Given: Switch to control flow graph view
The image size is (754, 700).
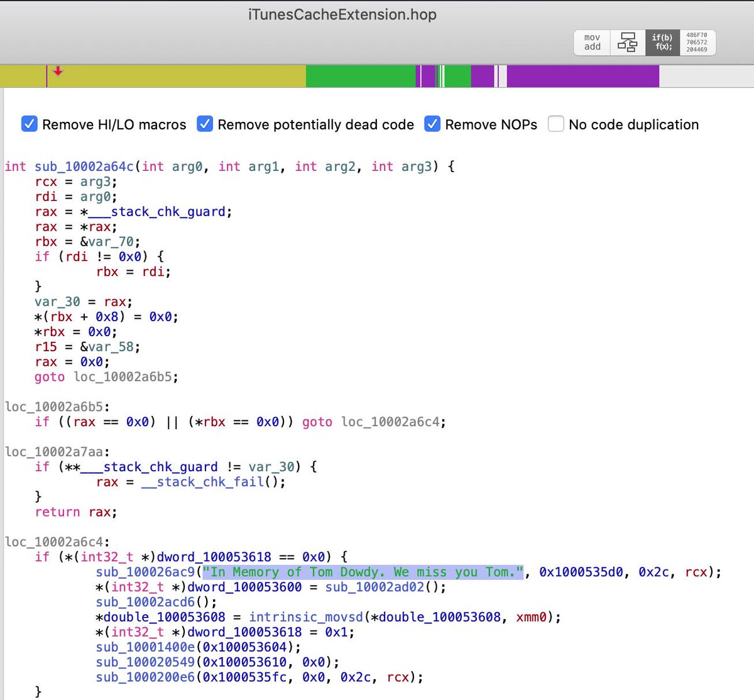Looking at the screenshot, I should pos(627,42).
